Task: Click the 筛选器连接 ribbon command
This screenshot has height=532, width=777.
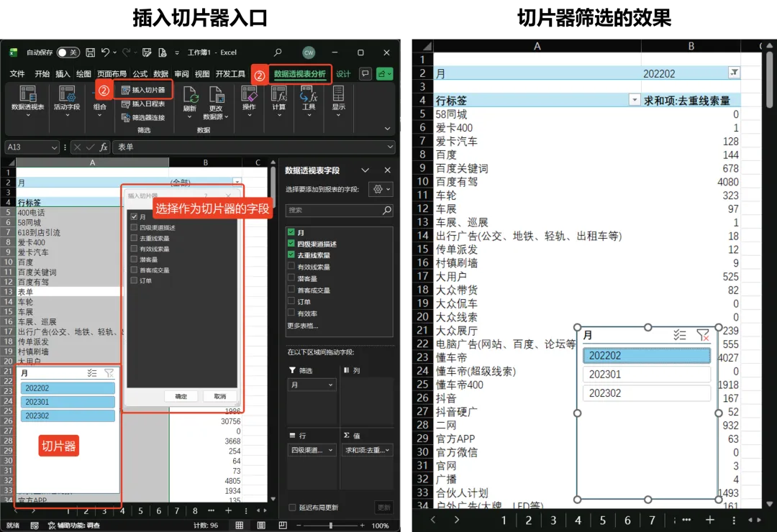Action: pyautogui.click(x=143, y=118)
